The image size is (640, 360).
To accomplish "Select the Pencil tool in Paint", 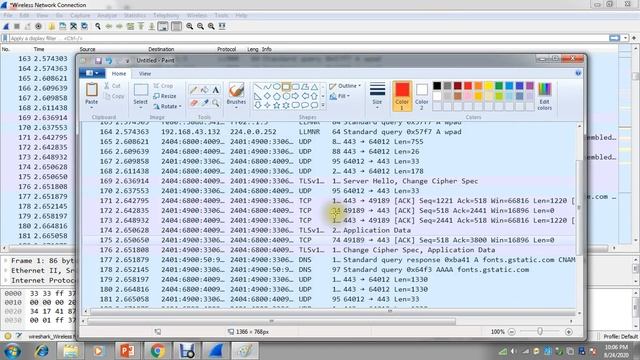I will pyautogui.click(x=193, y=90).
